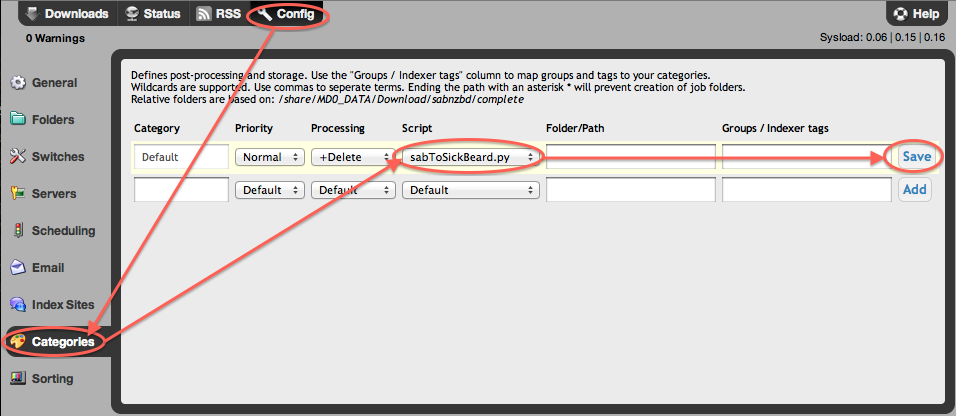
Task: Open Priority dropdown in new category row
Action: pyautogui.click(x=269, y=190)
